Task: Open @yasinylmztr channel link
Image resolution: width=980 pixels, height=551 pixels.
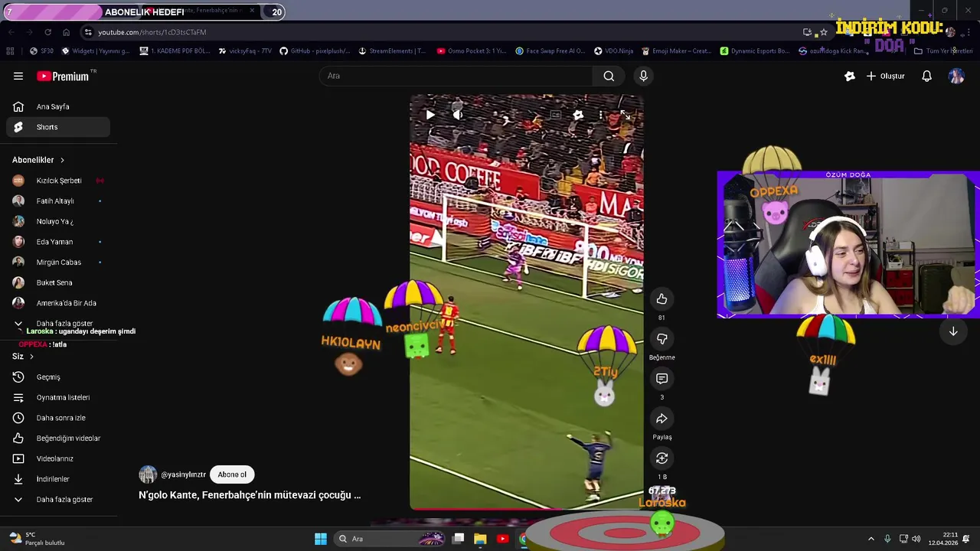Action: coord(183,474)
